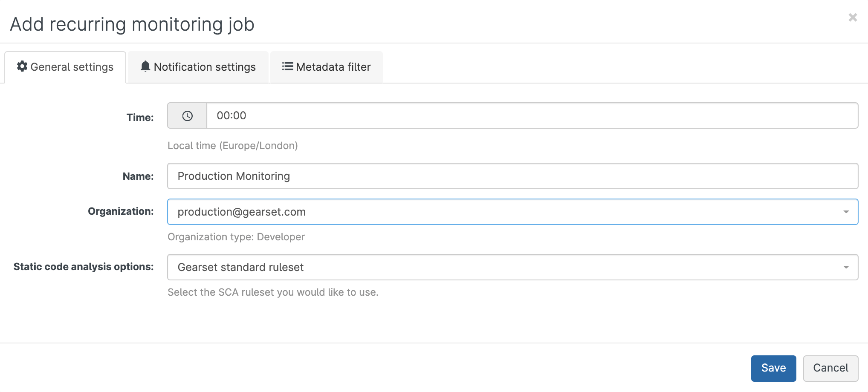Focus the Name field containing Production Monitoring
This screenshot has width=868, height=392.
(x=512, y=176)
